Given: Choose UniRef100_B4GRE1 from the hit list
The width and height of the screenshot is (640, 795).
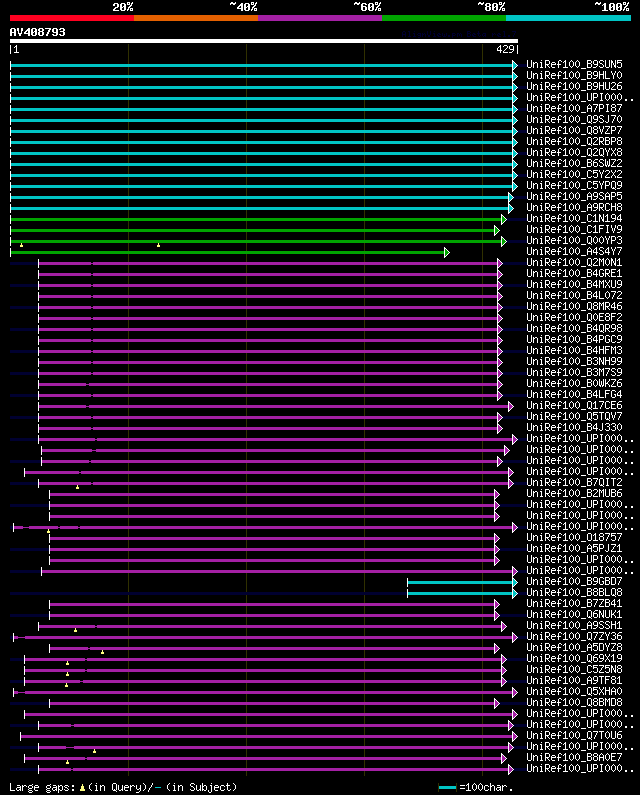Looking at the screenshot, I should pos(574,273).
